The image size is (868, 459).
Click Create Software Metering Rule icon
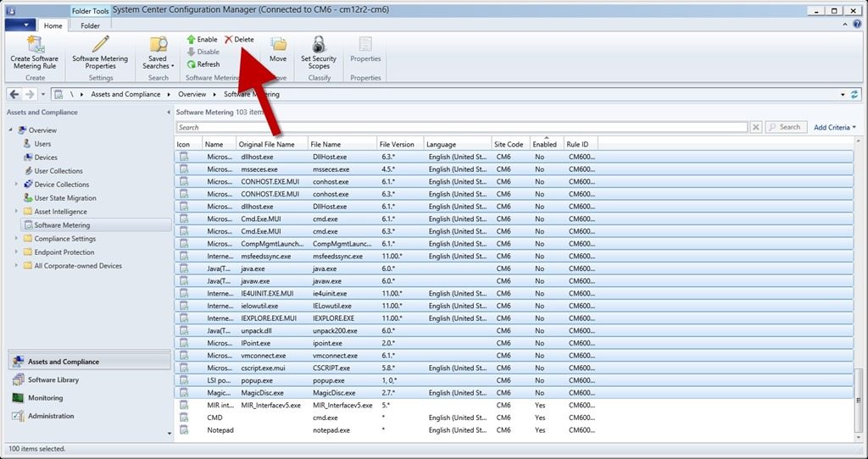tap(34, 44)
